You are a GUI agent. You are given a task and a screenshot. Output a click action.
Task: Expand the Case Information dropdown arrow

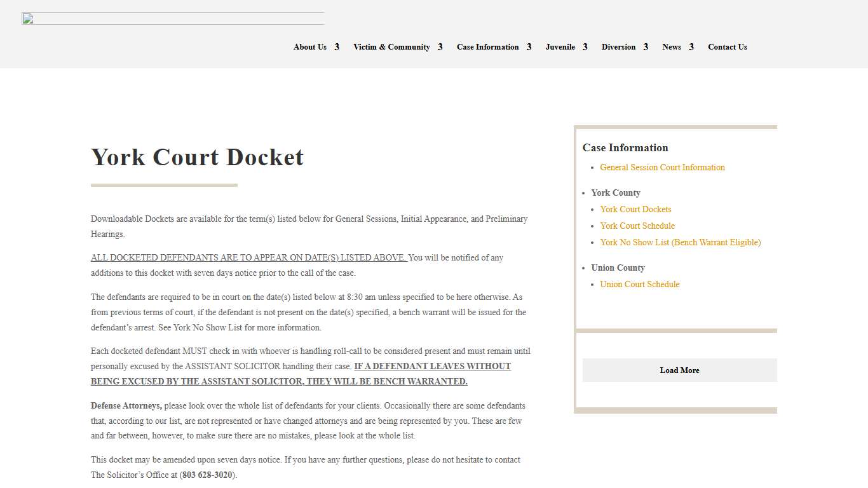(529, 47)
